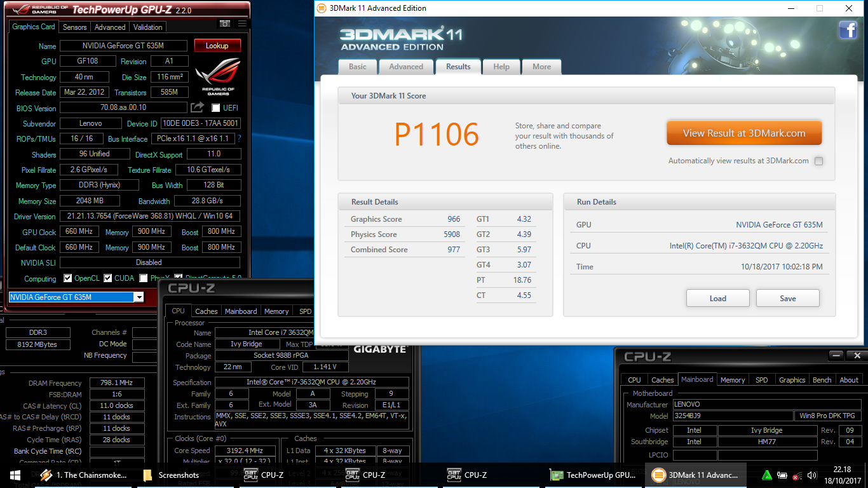Open Caches tab in the CPU-Z processor window

206,311
